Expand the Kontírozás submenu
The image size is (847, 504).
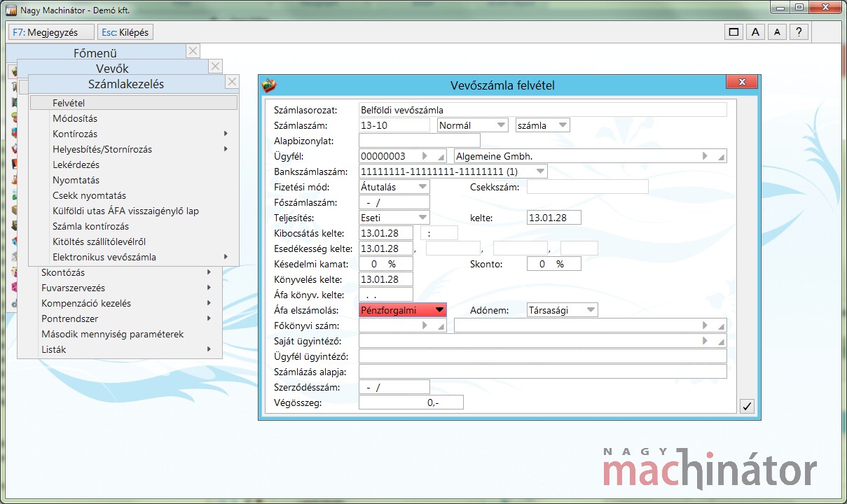pos(226,134)
